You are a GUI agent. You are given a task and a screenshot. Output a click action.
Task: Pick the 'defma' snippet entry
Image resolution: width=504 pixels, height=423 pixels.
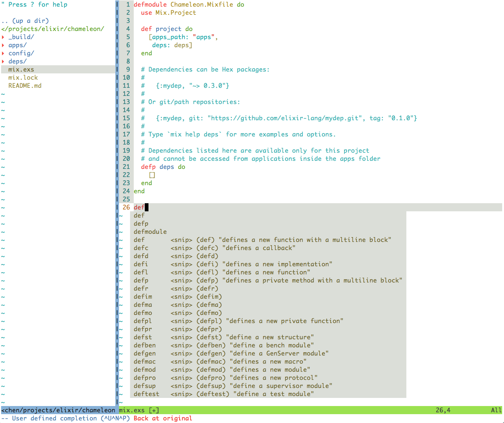click(268, 305)
